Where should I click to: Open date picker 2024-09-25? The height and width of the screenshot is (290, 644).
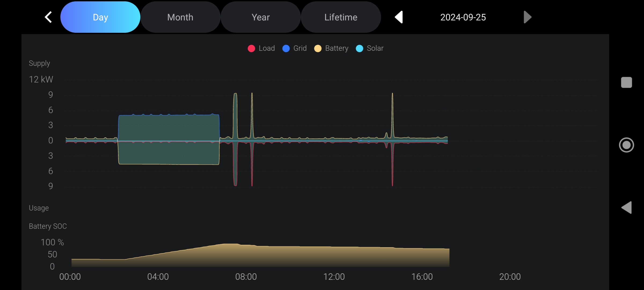pyautogui.click(x=463, y=17)
